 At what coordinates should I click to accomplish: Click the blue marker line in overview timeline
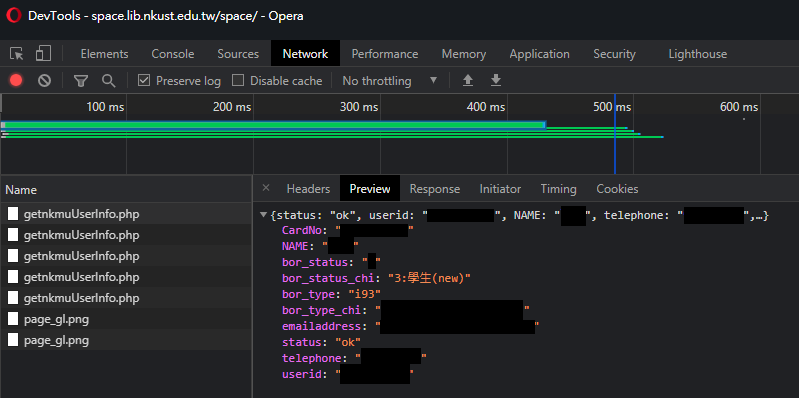(615, 134)
